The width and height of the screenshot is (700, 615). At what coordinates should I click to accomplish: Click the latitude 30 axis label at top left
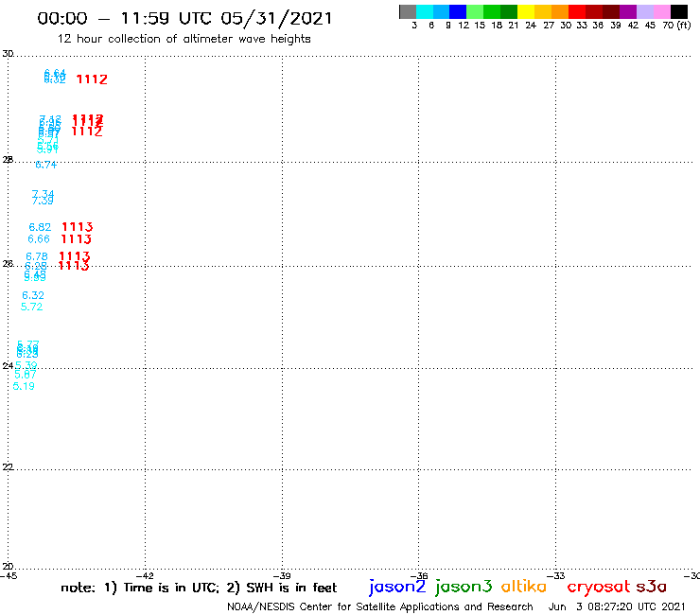coord(8,54)
